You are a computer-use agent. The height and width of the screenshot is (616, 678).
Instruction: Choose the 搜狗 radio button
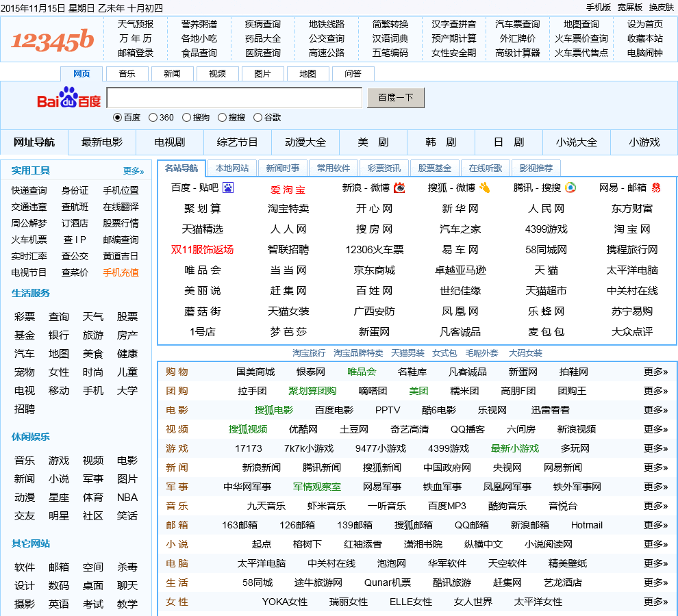(185, 118)
